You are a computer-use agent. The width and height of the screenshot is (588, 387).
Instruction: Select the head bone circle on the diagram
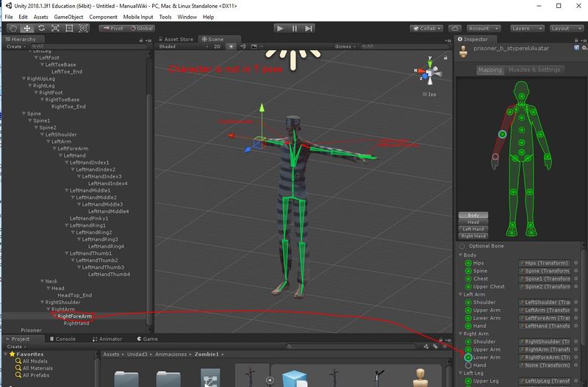pos(522,96)
